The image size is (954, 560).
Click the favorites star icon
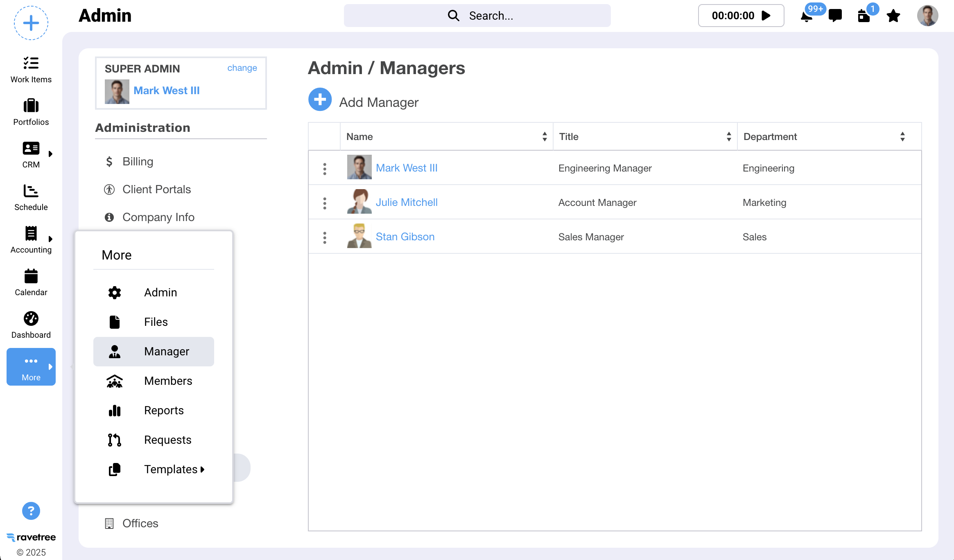click(x=893, y=16)
